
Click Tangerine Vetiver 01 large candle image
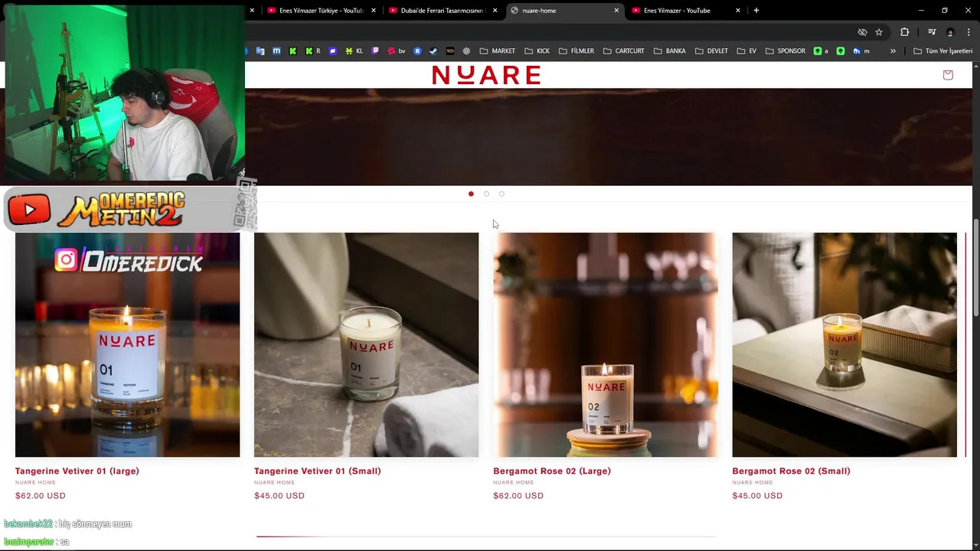tap(127, 344)
